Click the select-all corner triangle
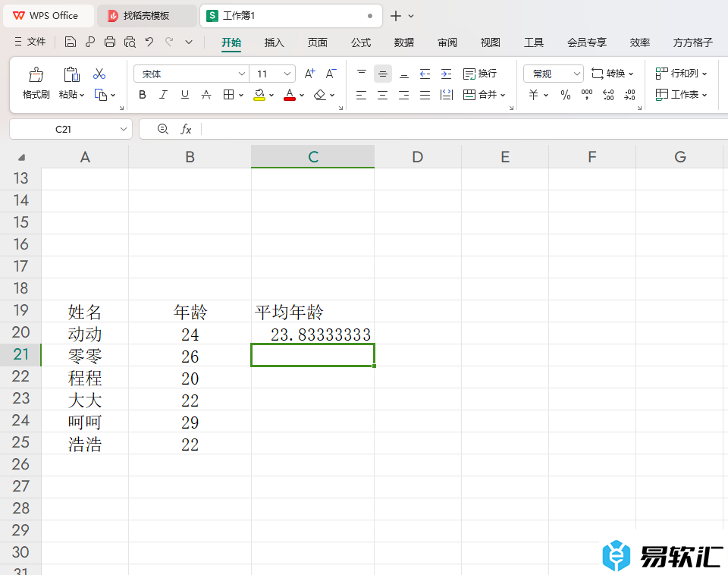 pos(21,157)
